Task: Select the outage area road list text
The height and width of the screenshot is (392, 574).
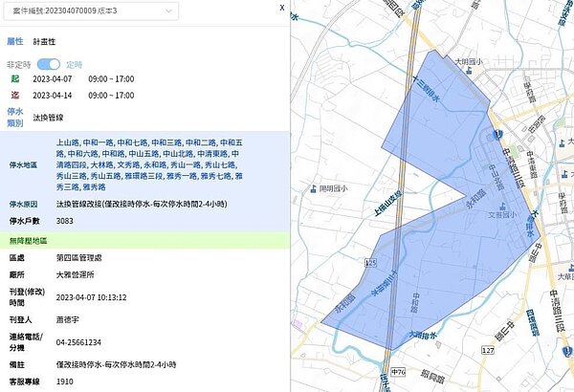Action: click(x=149, y=164)
